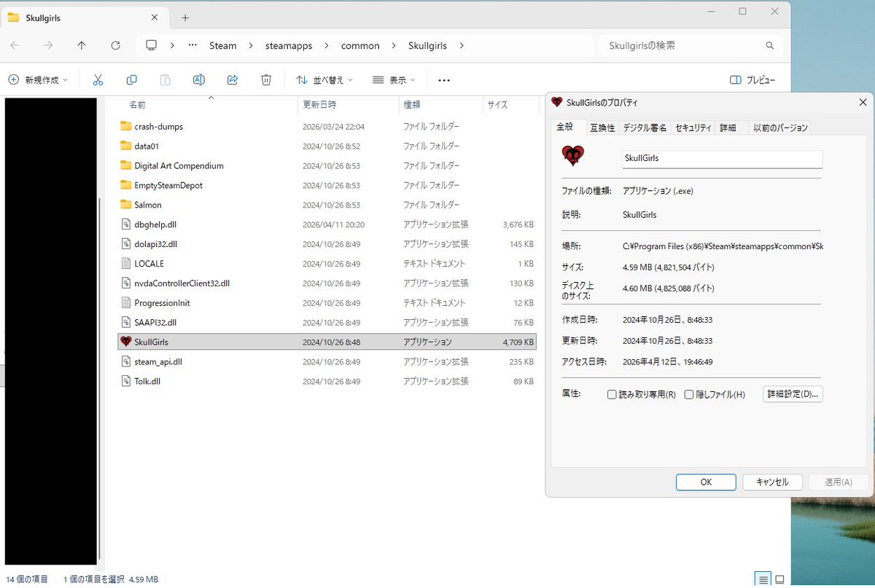Viewport: 875px width, 588px height.
Task: Check the 隠しファイル(H) checkbox
Action: coord(689,394)
